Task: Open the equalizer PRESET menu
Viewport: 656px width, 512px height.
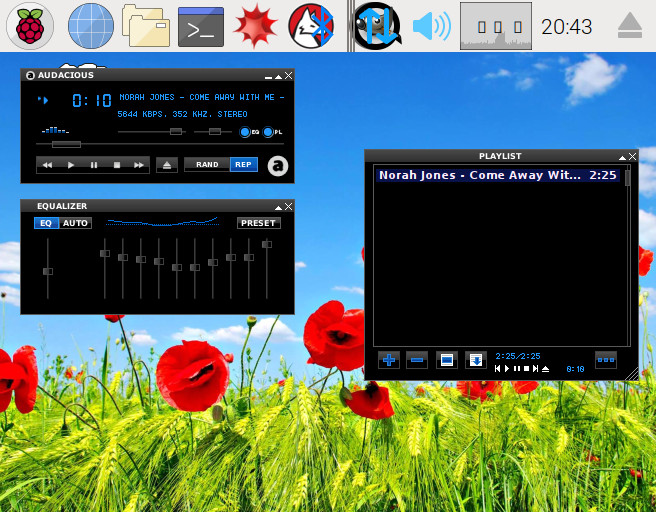Action: coord(258,223)
